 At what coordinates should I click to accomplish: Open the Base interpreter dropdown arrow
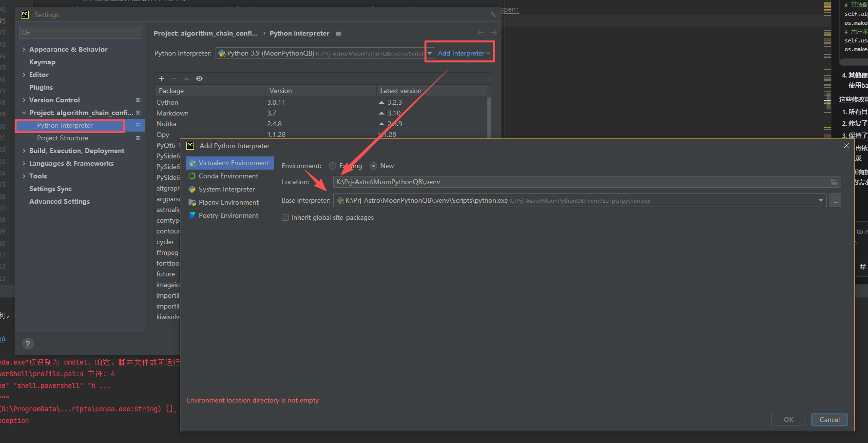(x=821, y=201)
